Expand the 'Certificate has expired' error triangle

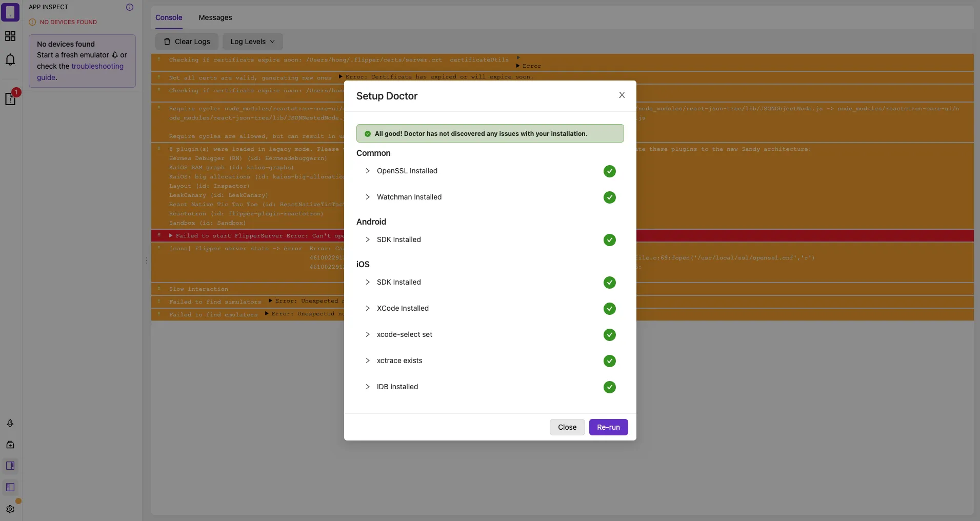coord(341,77)
